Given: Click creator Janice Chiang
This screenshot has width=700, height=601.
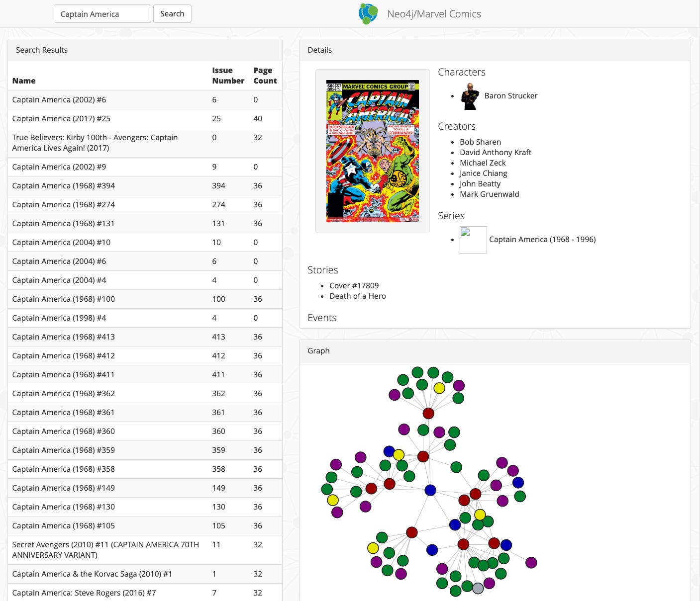Looking at the screenshot, I should pyautogui.click(x=484, y=173).
